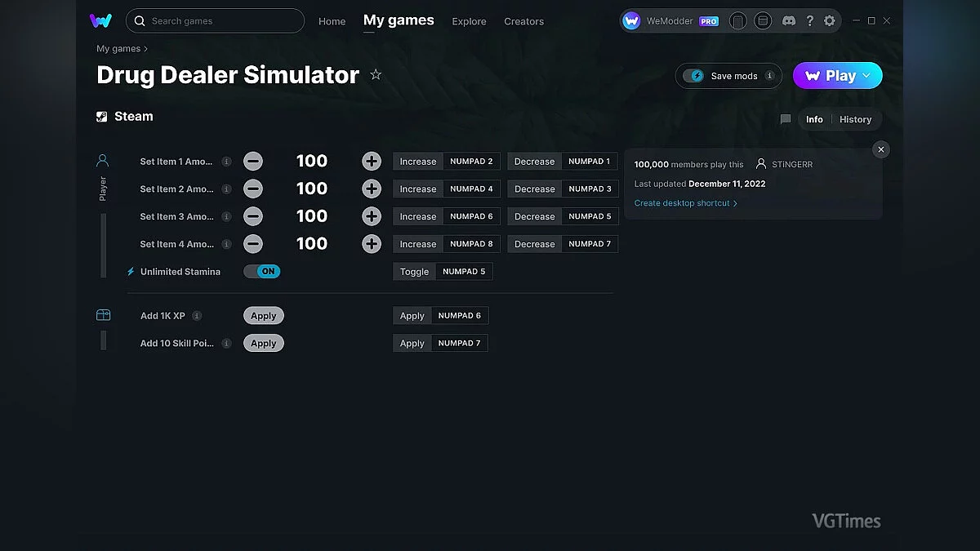The height and width of the screenshot is (551, 980).
Task: Open info icon for Set Item 3 Amount
Action: click(x=226, y=216)
